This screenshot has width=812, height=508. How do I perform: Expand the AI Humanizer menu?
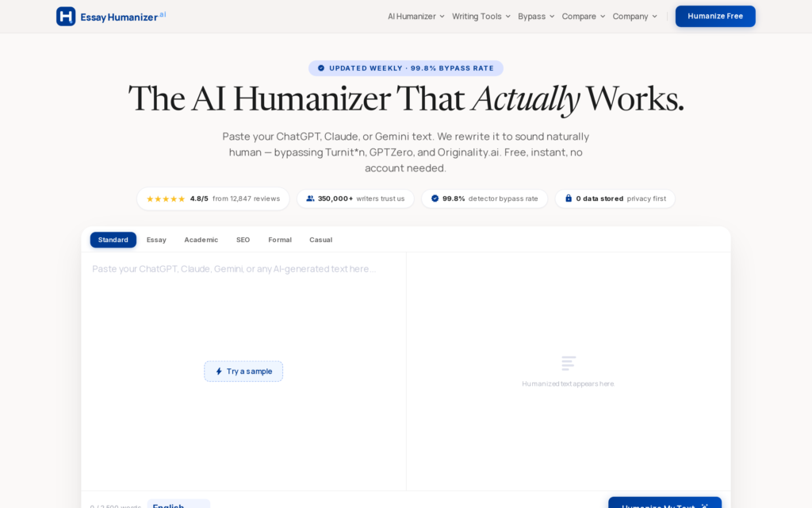(416, 17)
